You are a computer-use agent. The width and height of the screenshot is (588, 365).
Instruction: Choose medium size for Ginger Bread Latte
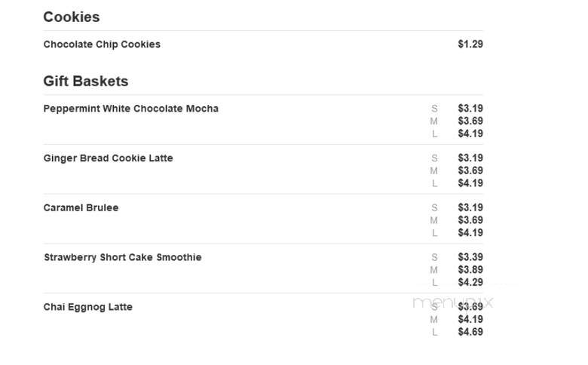pos(434,170)
